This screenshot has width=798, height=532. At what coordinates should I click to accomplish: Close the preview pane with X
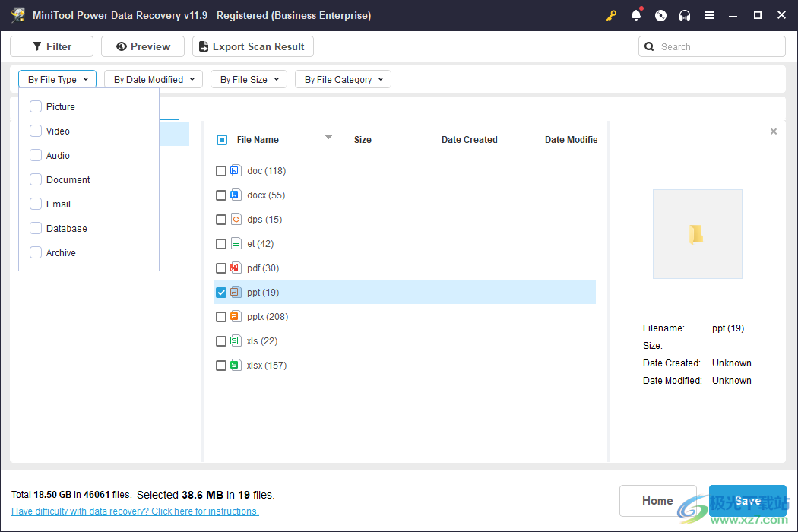774,131
